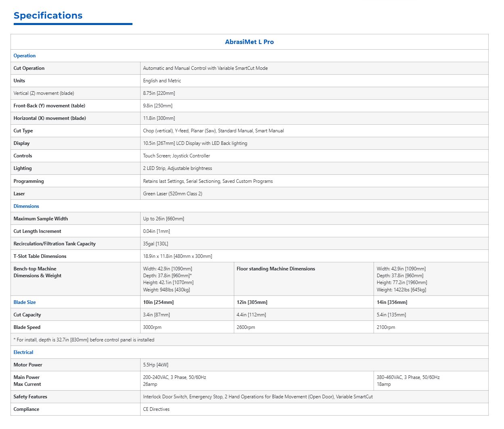Screen dimensions: 504x429
Task: Select the 4.4in [112mm] cut capacity
Action: pyautogui.click(x=251, y=315)
